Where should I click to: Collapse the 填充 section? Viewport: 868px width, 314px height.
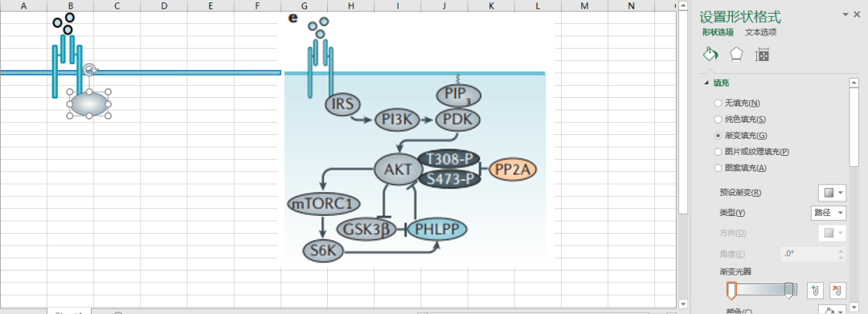[x=706, y=83]
